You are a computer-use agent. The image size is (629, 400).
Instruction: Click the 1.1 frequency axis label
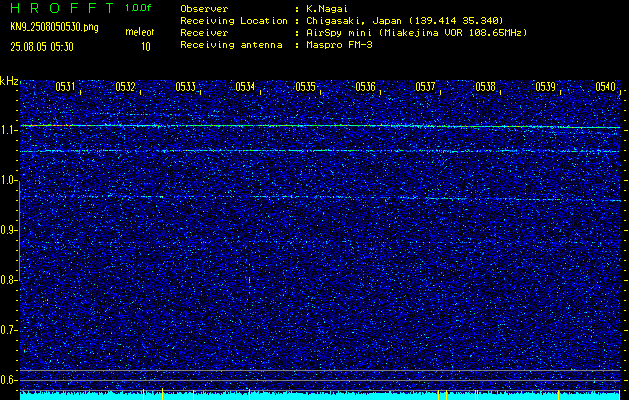tap(8, 130)
